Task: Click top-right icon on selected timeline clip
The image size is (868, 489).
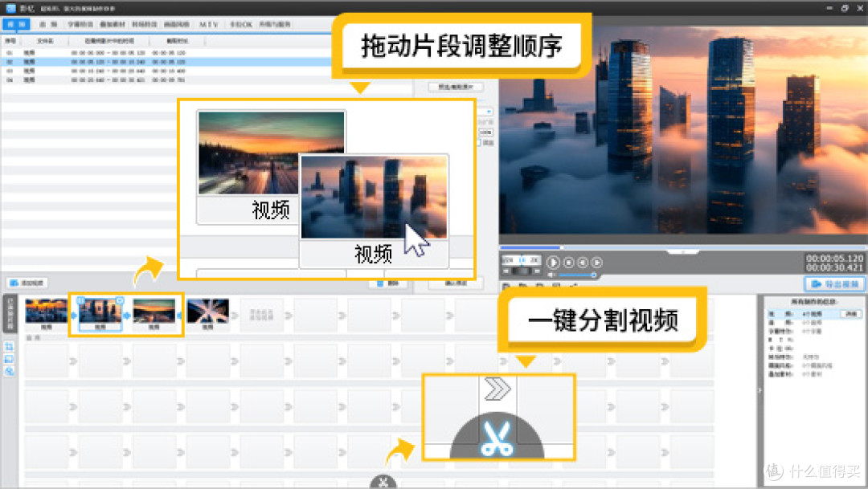Action: click(120, 300)
